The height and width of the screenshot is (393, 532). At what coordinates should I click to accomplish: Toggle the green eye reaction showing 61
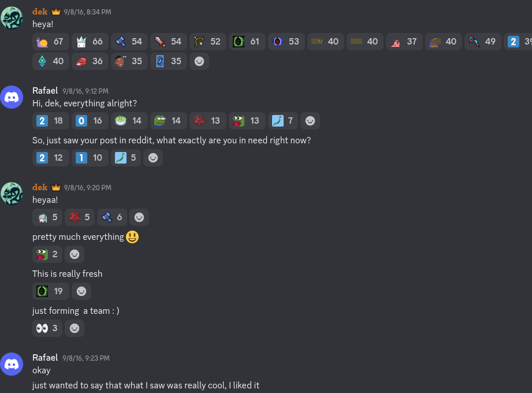click(x=247, y=42)
